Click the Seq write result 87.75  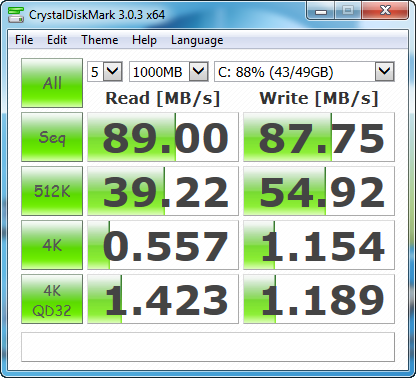(319, 137)
